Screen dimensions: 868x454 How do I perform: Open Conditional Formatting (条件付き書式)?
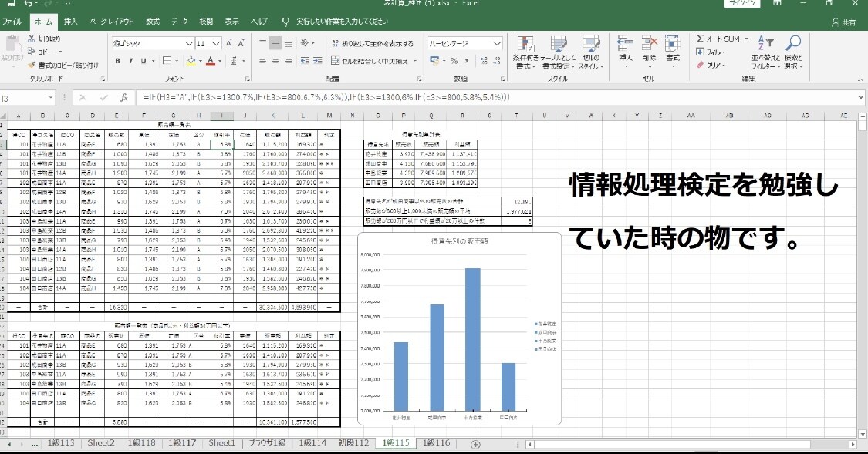[x=525, y=52]
